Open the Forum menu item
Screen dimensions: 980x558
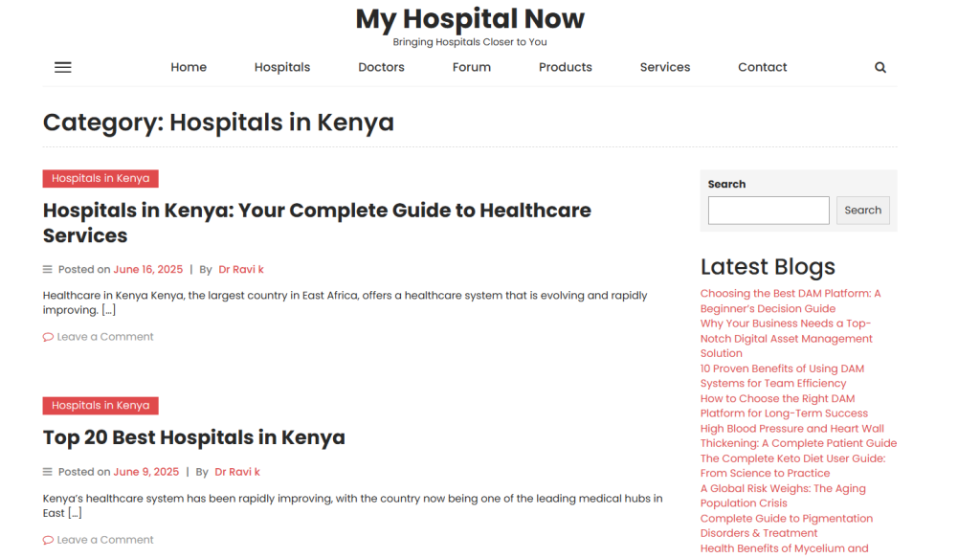pos(472,68)
